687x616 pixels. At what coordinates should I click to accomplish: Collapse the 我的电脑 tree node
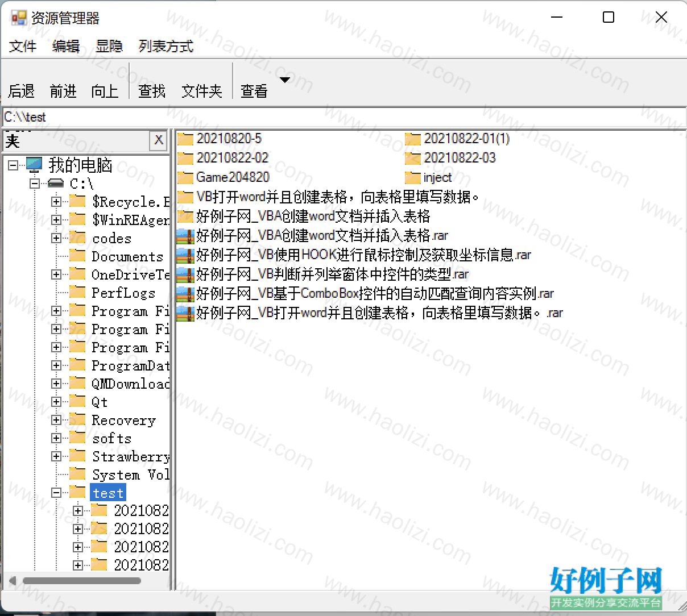point(13,165)
